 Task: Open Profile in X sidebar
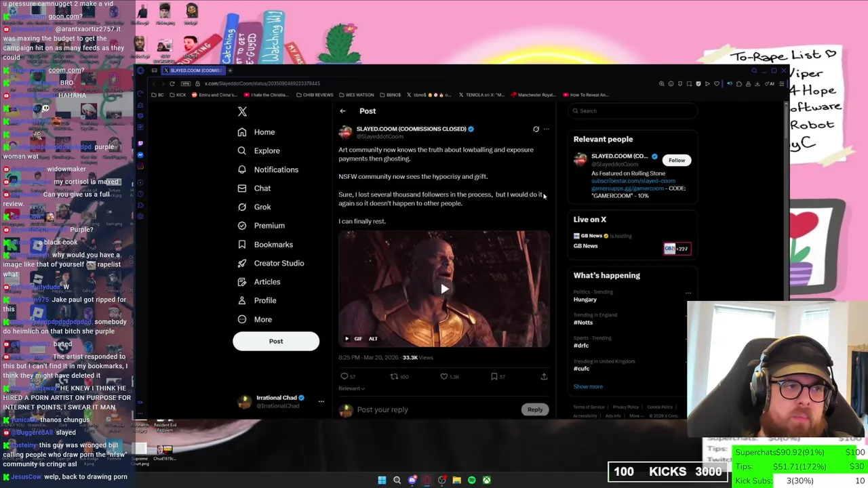(258, 300)
